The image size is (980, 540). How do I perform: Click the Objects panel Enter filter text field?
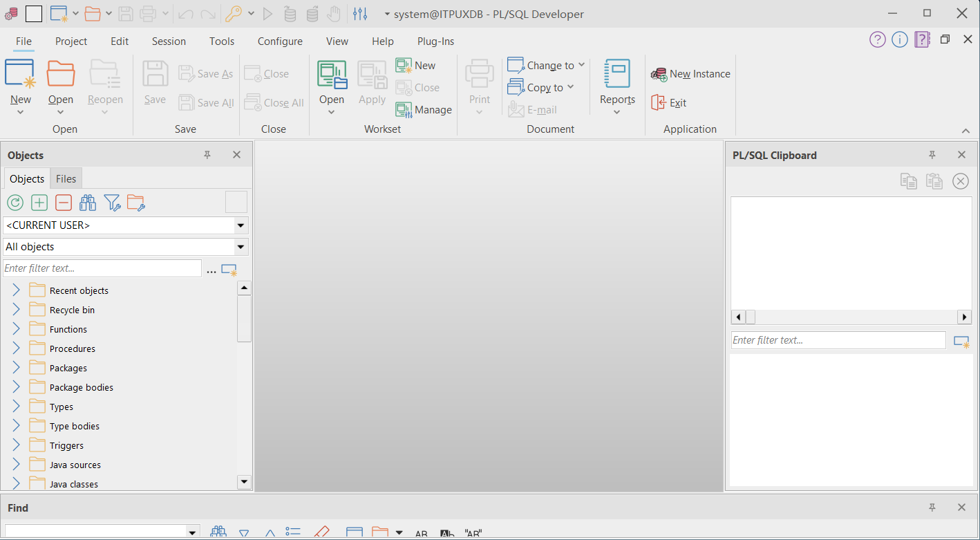click(102, 268)
